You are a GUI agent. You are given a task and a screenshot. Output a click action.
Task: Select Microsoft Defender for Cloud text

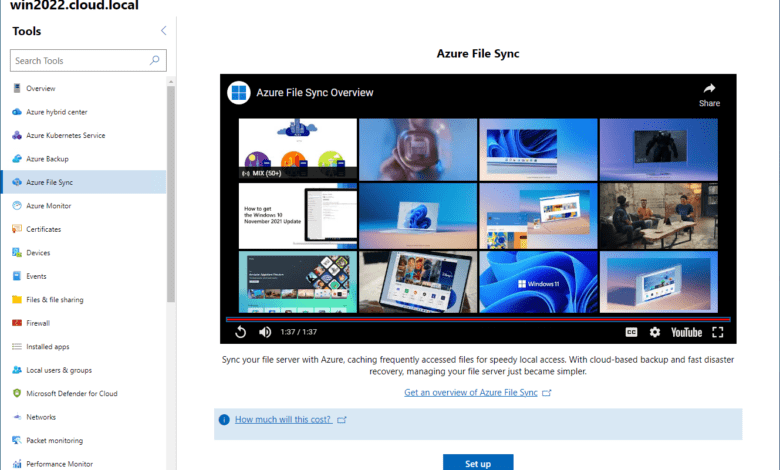[72, 393]
